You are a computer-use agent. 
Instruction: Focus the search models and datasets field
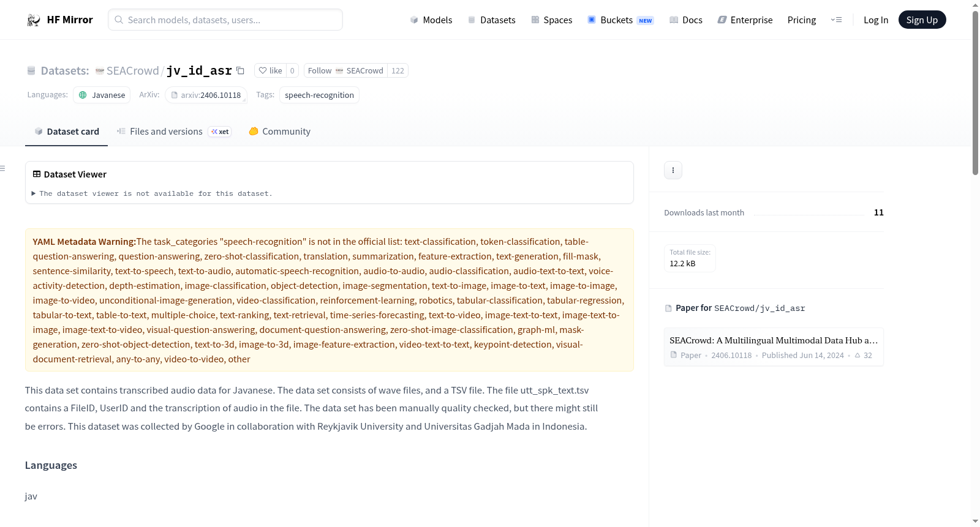click(225, 20)
